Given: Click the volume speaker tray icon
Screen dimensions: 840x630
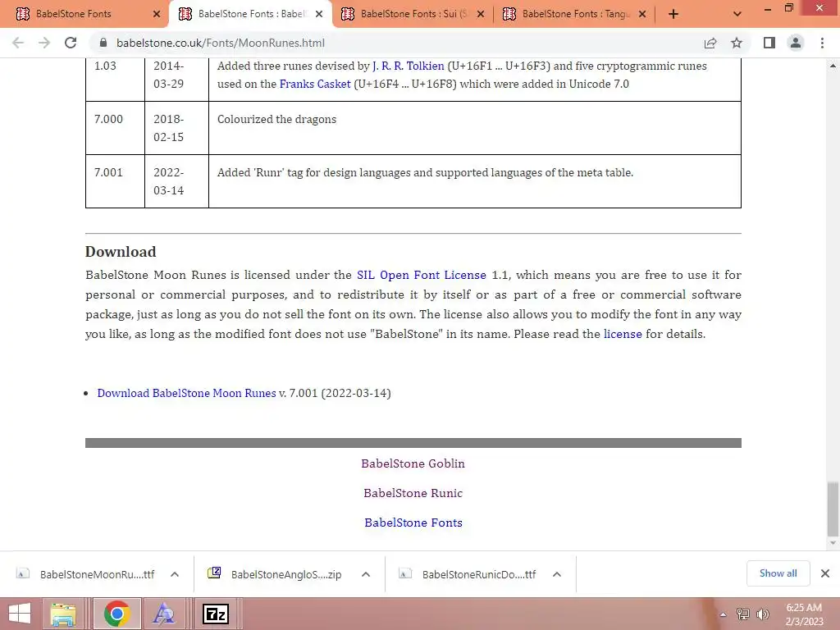Looking at the screenshot, I should click(762, 614).
